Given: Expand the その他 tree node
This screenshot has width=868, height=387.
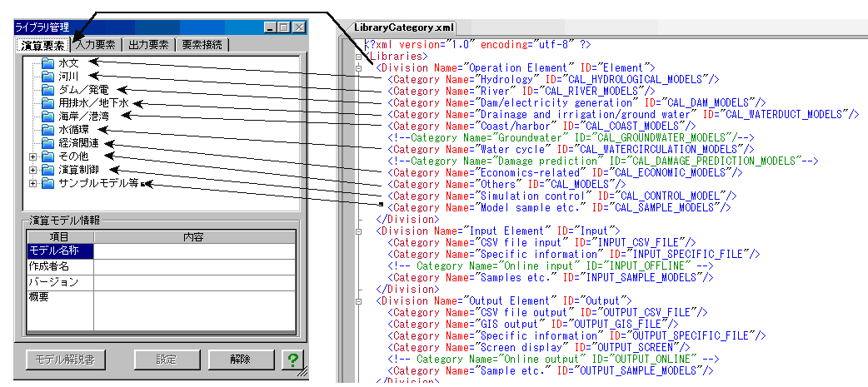Looking at the screenshot, I should (x=33, y=156).
